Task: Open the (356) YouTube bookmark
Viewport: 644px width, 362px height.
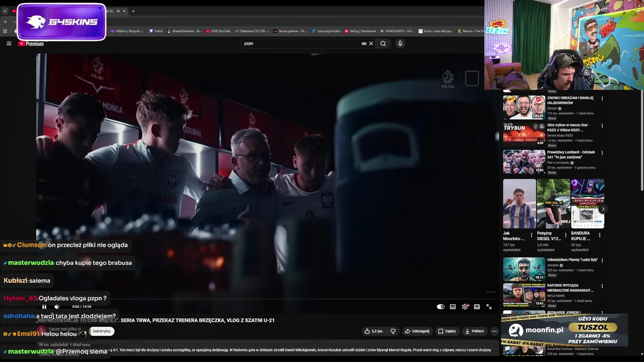Action: 218,31
